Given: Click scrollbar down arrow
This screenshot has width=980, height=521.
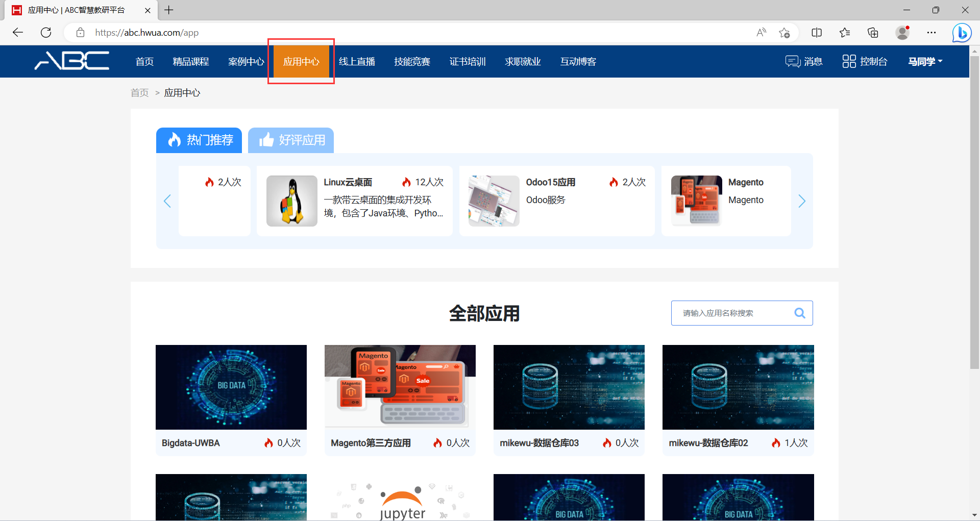Looking at the screenshot, I should pyautogui.click(x=974, y=515).
